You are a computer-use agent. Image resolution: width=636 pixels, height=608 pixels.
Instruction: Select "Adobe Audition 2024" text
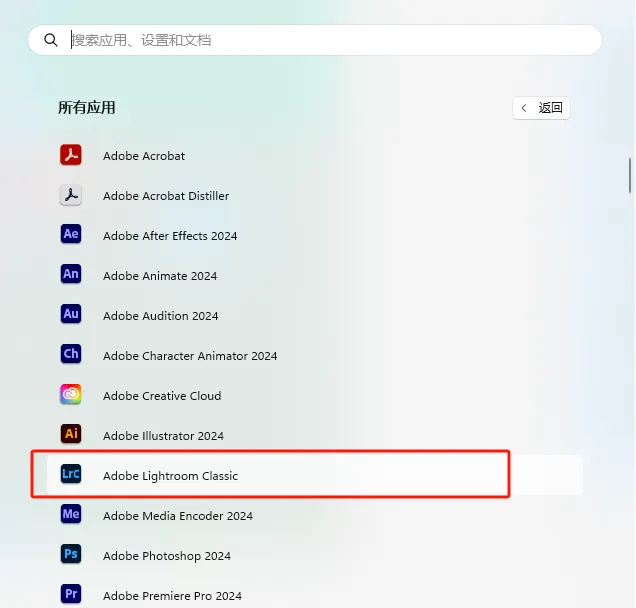[x=161, y=316]
